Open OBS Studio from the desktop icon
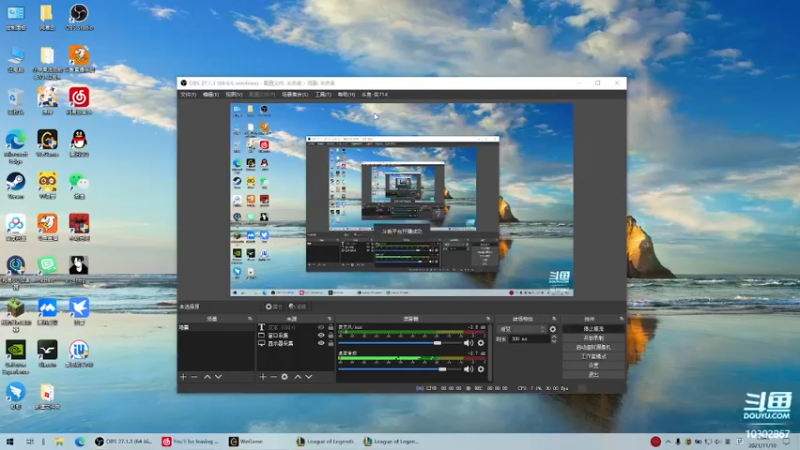800x450 pixels. point(79,17)
